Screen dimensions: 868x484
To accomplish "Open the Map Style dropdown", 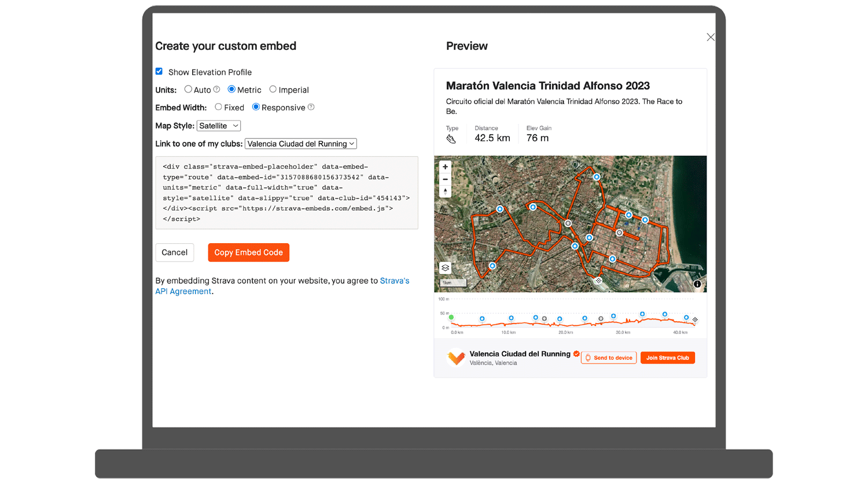I will (x=219, y=126).
